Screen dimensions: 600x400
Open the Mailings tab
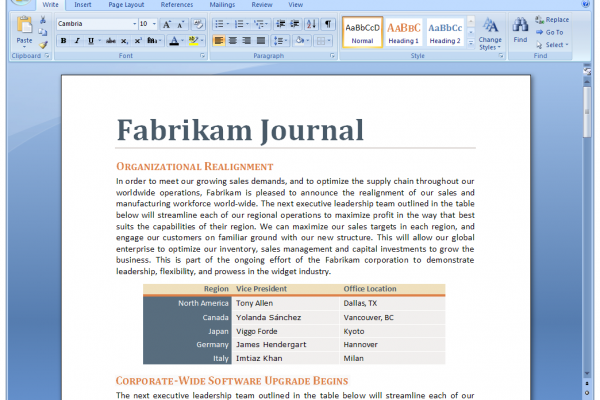222,5
